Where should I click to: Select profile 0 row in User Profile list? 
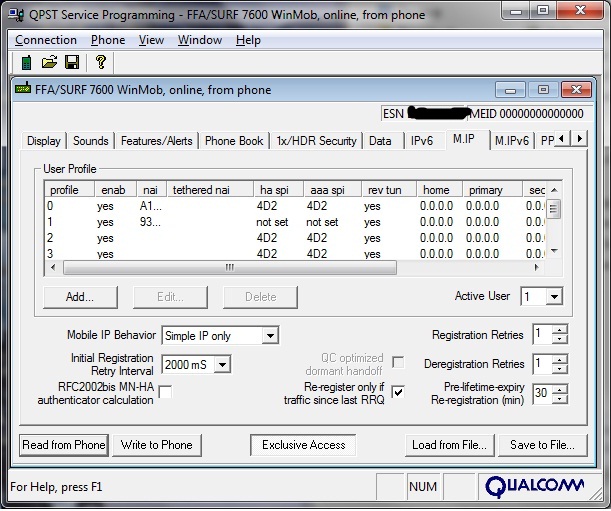294,206
